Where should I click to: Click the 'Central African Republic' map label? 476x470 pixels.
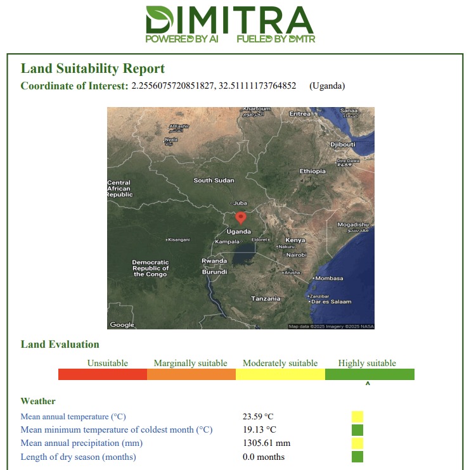point(120,189)
